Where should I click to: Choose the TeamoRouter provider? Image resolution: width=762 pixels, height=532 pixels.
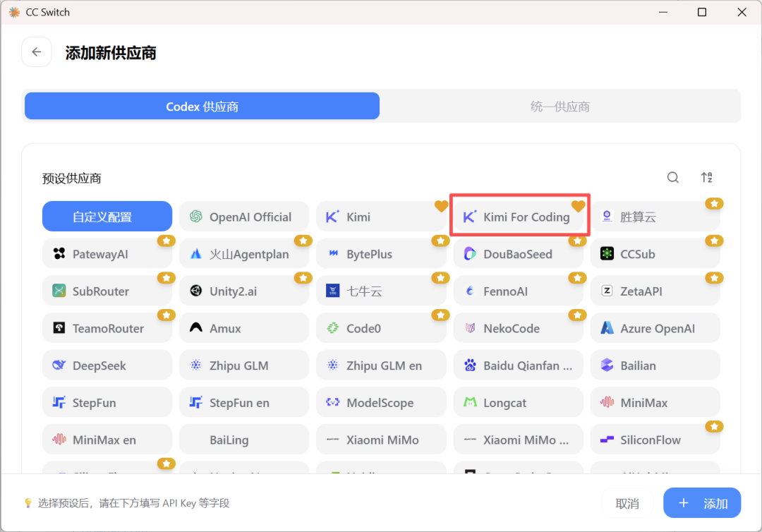[107, 328]
